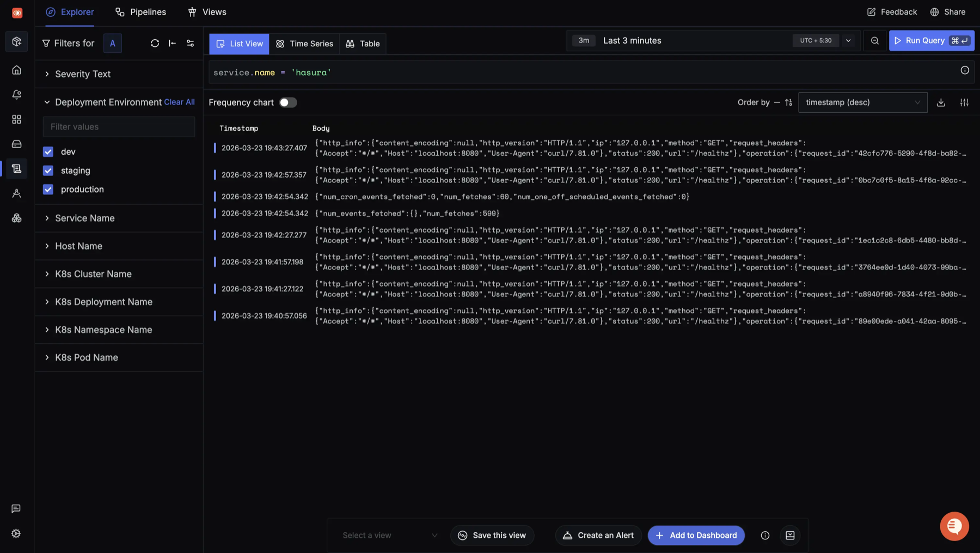Click the Run Query button

pos(932,41)
